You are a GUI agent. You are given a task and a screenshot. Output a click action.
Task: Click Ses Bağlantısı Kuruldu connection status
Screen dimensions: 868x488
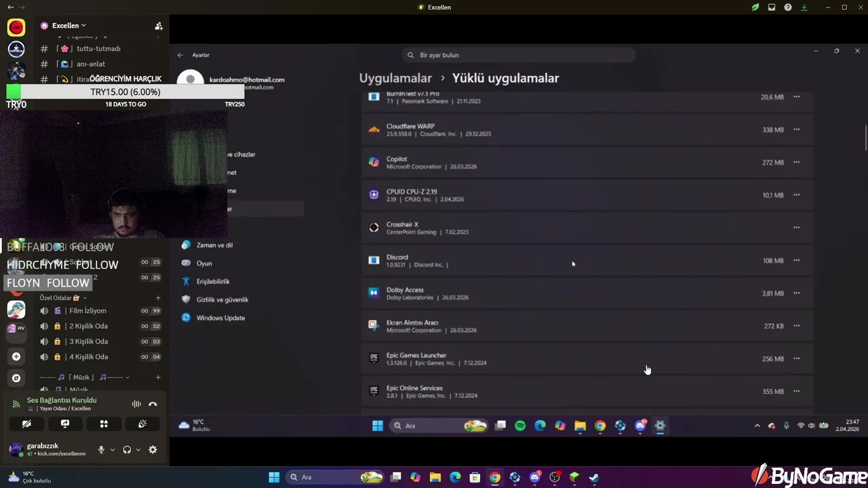62,401
